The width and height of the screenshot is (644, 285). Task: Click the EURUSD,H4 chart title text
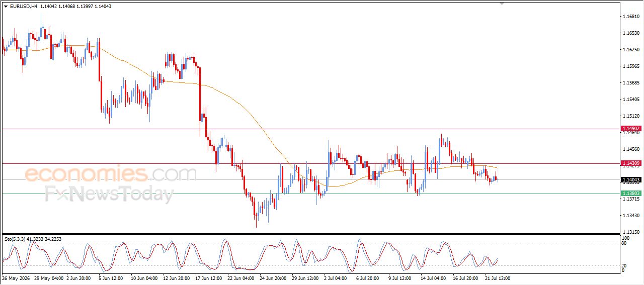[23, 7]
